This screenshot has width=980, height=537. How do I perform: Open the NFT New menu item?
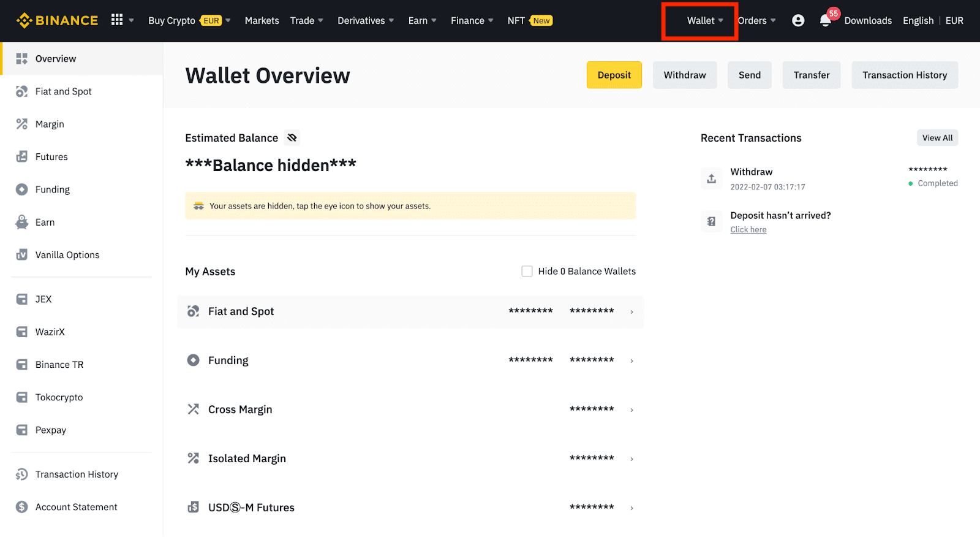click(x=530, y=20)
